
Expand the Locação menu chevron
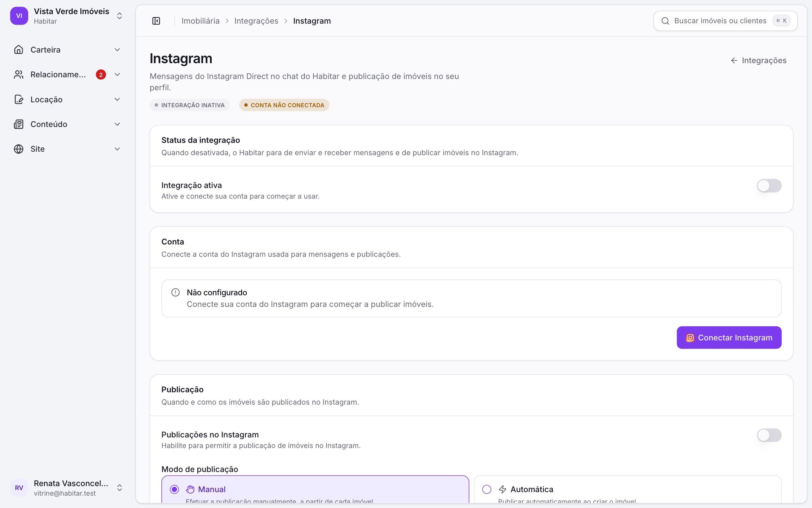[117, 99]
